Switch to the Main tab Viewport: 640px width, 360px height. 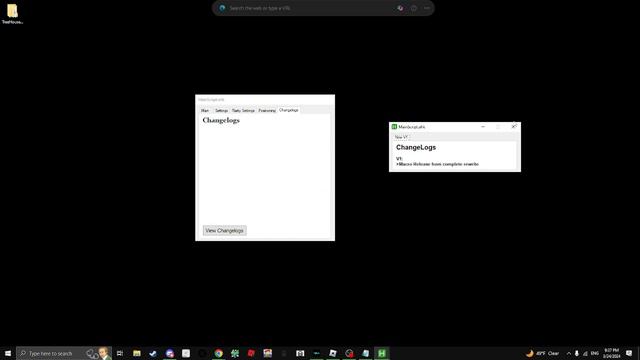click(x=205, y=111)
